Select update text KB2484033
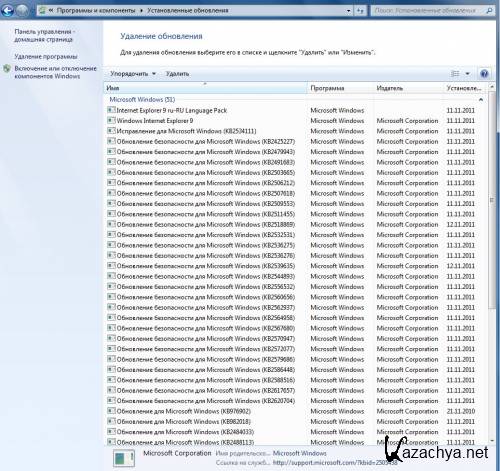The image size is (500, 471). tap(185, 432)
